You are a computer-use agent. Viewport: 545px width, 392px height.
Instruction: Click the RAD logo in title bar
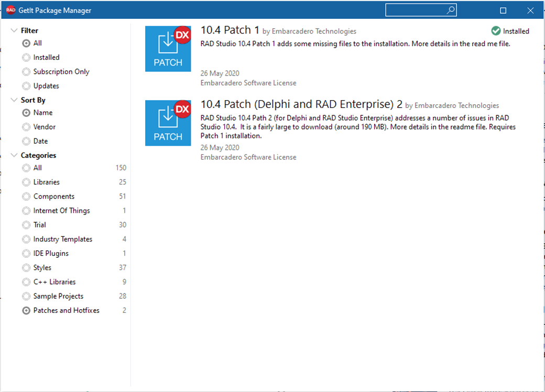tap(11, 10)
